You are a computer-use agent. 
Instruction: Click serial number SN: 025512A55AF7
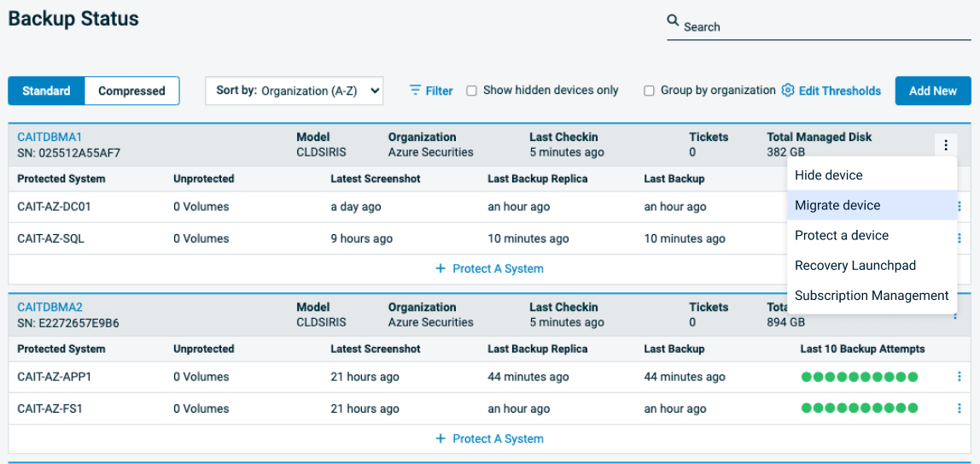click(69, 152)
